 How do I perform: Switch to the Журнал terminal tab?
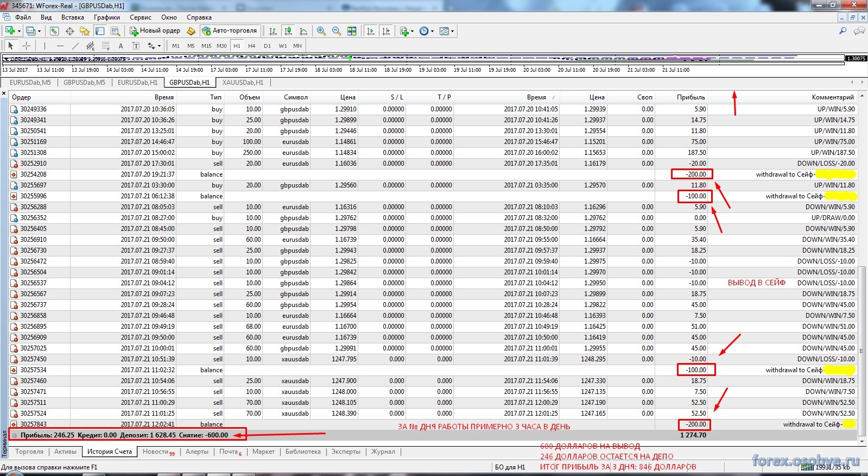pos(383,452)
